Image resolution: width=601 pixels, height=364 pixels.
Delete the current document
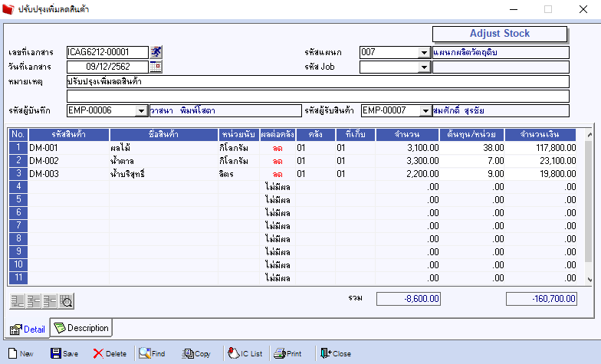110,353
